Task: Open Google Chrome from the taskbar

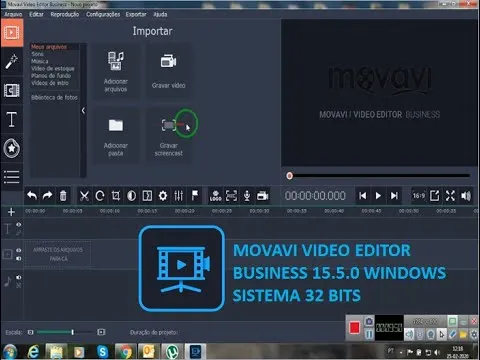Action: (x=125, y=352)
